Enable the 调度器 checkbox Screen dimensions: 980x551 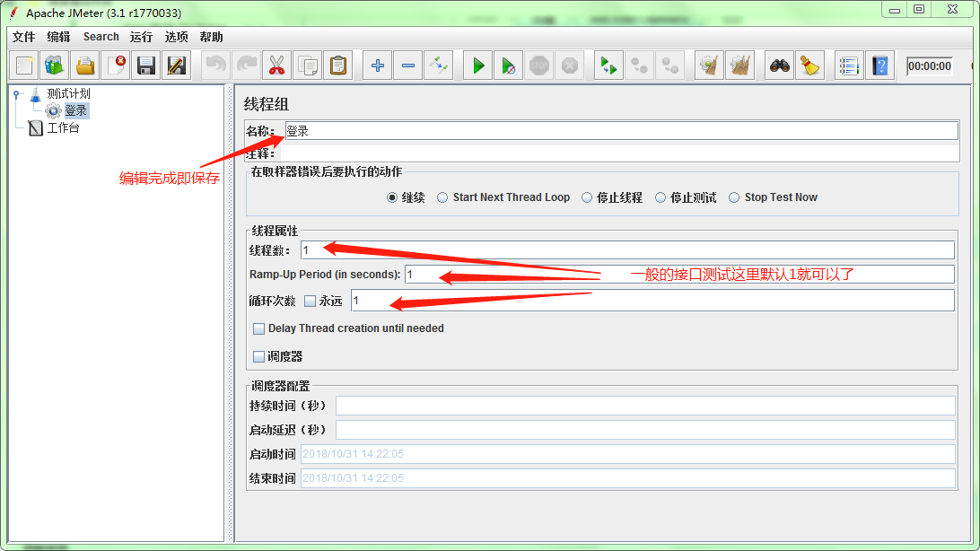pos(258,356)
